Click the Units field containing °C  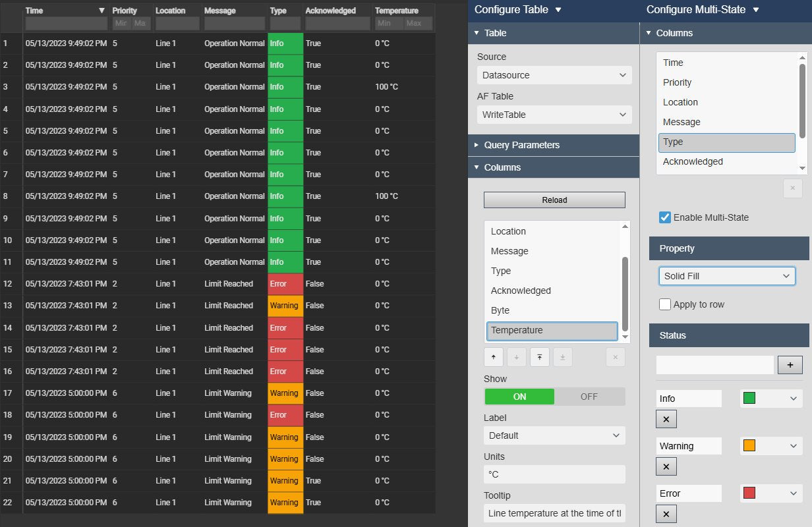pos(554,474)
